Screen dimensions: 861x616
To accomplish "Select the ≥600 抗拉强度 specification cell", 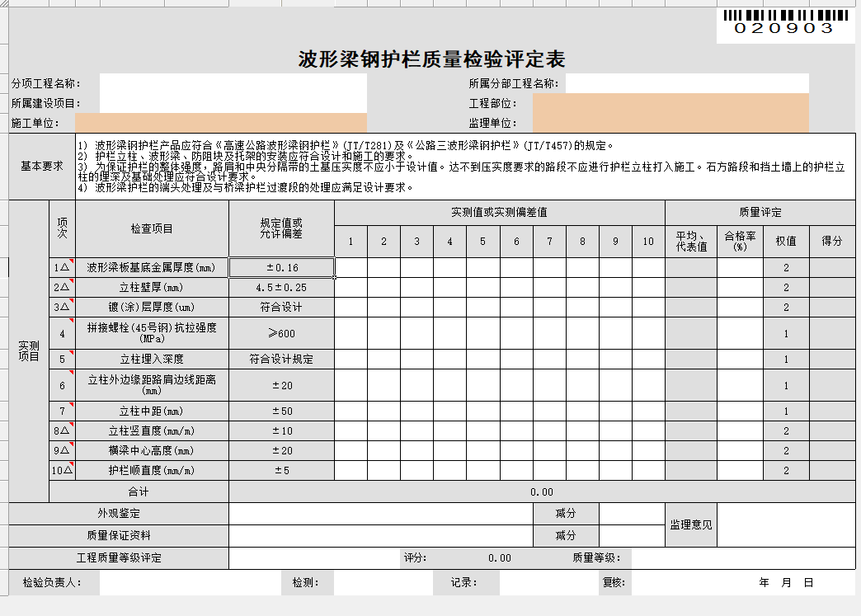I will 281,334.
